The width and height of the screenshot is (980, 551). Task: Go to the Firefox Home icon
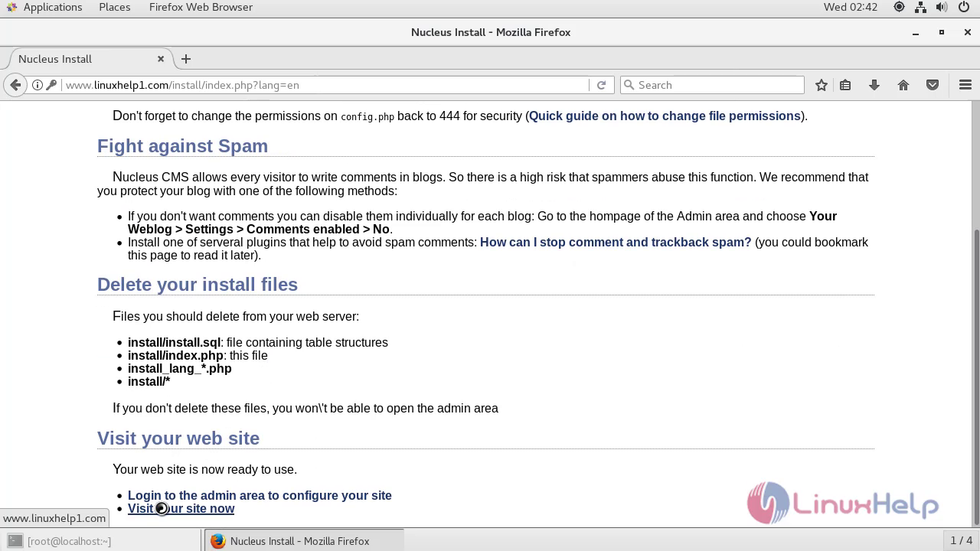903,85
